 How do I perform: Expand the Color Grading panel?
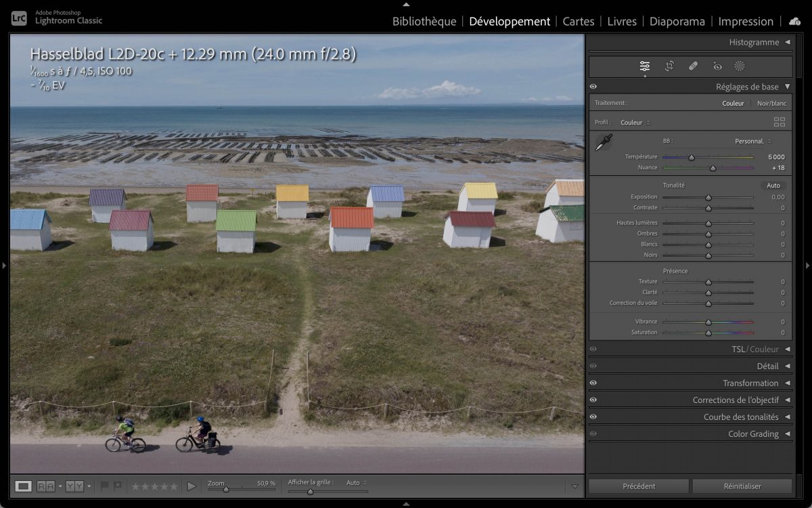pyautogui.click(x=787, y=434)
